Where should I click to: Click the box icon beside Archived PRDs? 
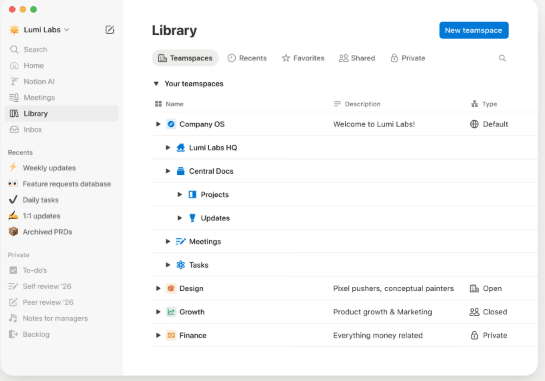13,232
